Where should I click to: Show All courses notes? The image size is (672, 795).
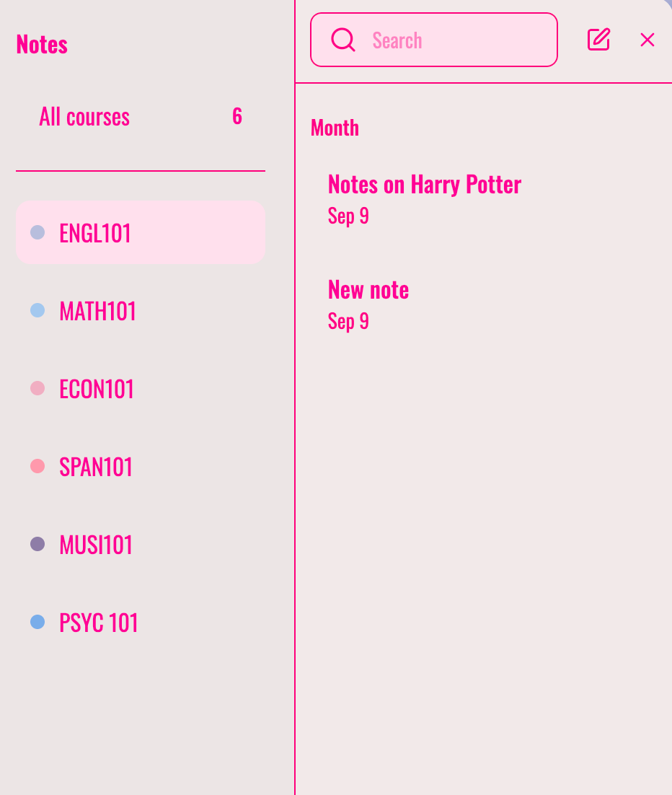(x=141, y=117)
